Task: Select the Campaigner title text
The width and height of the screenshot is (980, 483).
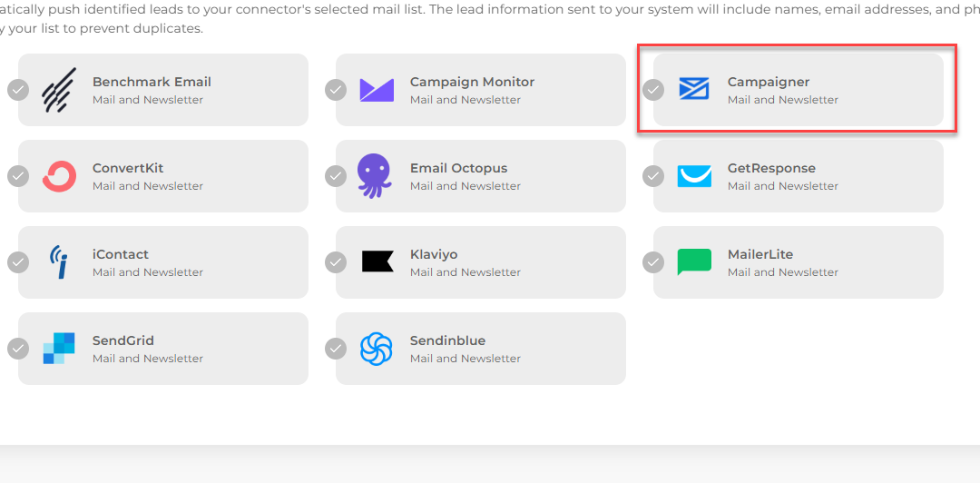Action: click(769, 82)
